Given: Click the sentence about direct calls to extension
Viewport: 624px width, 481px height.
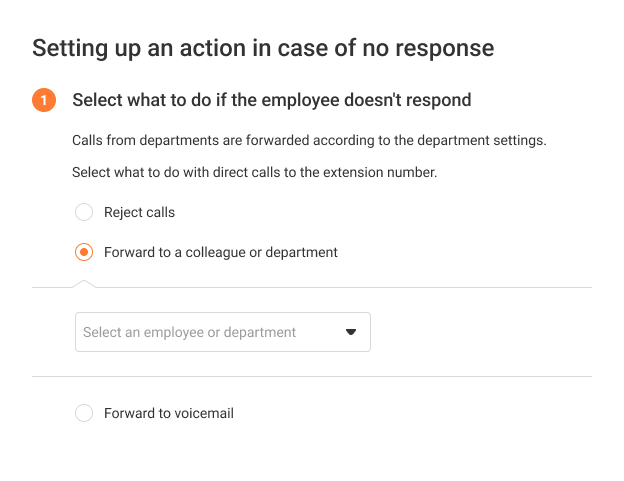Looking at the screenshot, I should tap(255, 172).
